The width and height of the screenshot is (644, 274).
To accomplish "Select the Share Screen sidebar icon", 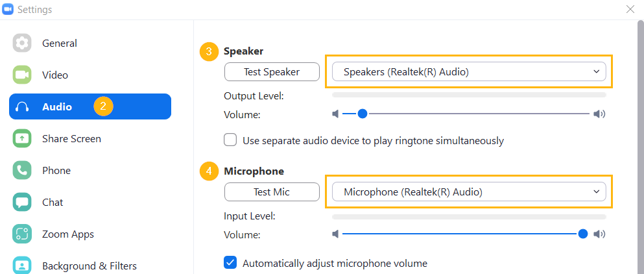I will [x=22, y=139].
